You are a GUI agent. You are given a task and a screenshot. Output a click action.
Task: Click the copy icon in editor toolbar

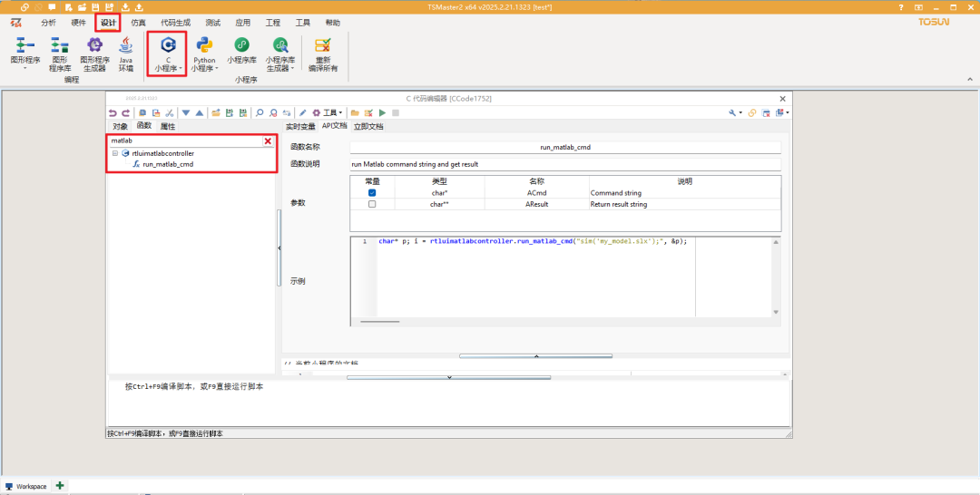click(x=142, y=113)
